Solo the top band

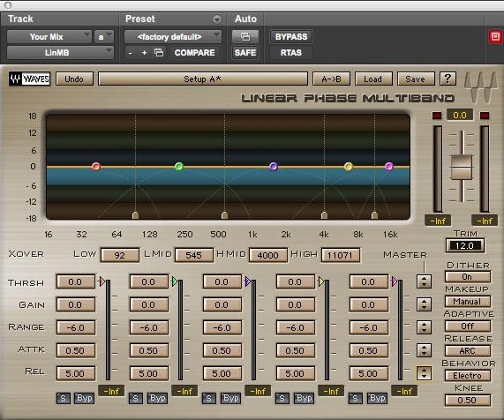point(355,399)
